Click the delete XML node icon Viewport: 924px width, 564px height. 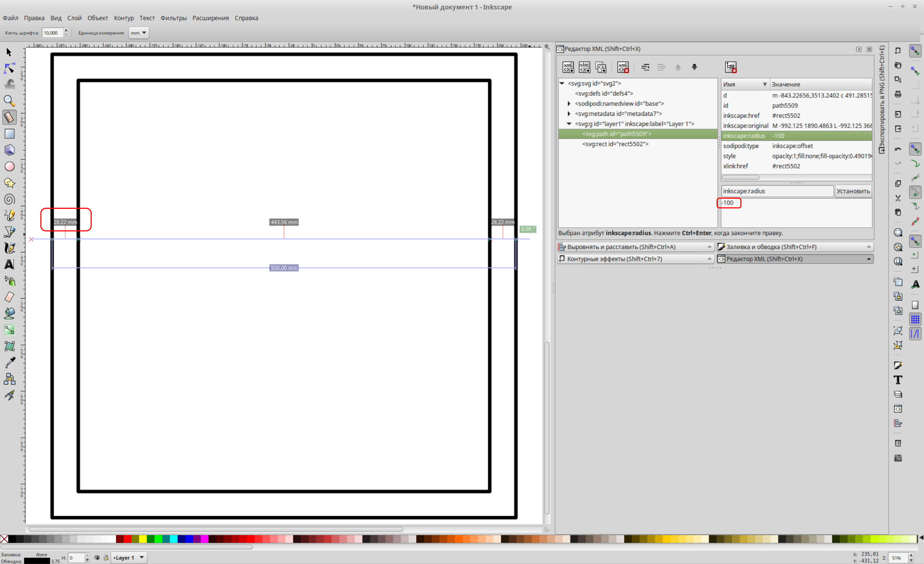(x=623, y=67)
